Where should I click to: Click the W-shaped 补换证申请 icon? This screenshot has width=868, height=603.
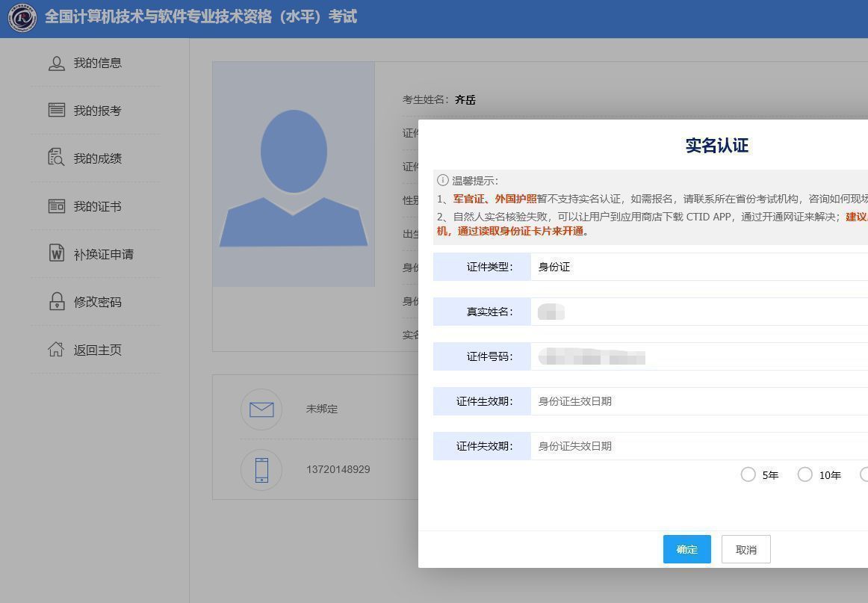point(58,254)
